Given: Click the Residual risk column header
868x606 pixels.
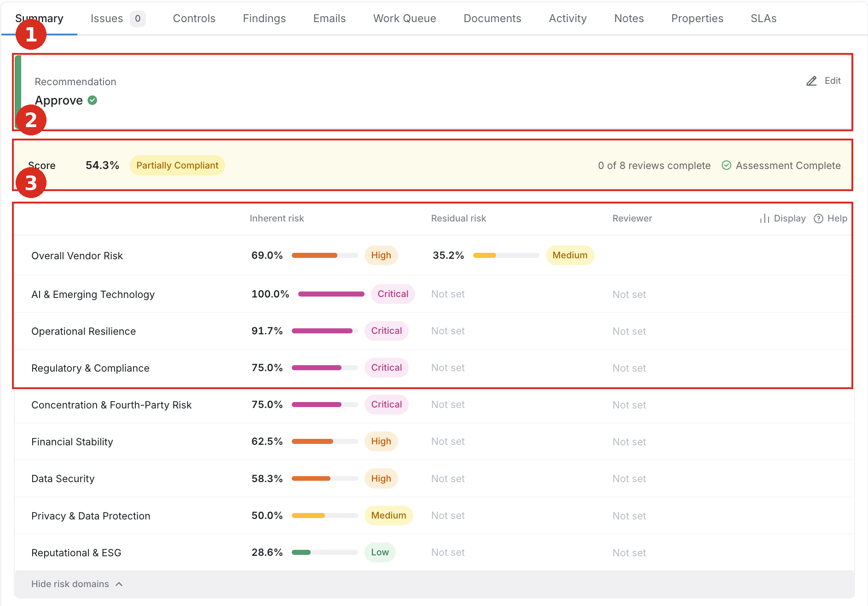Looking at the screenshot, I should click(x=458, y=218).
